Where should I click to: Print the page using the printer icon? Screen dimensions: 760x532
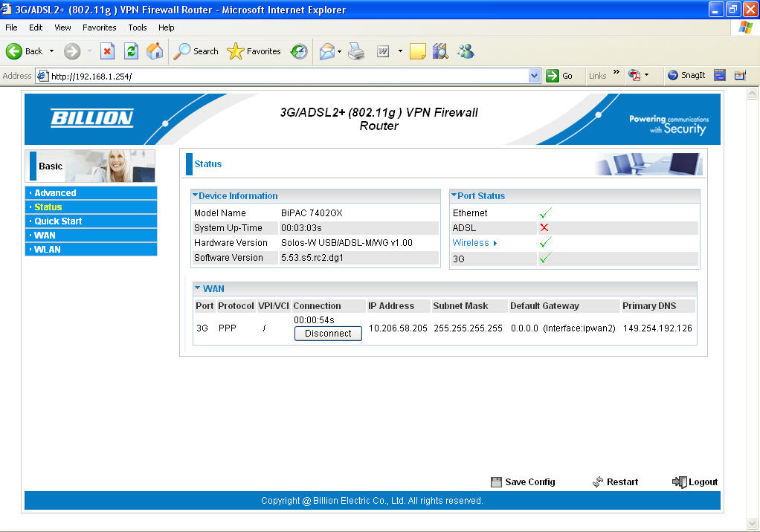point(356,51)
